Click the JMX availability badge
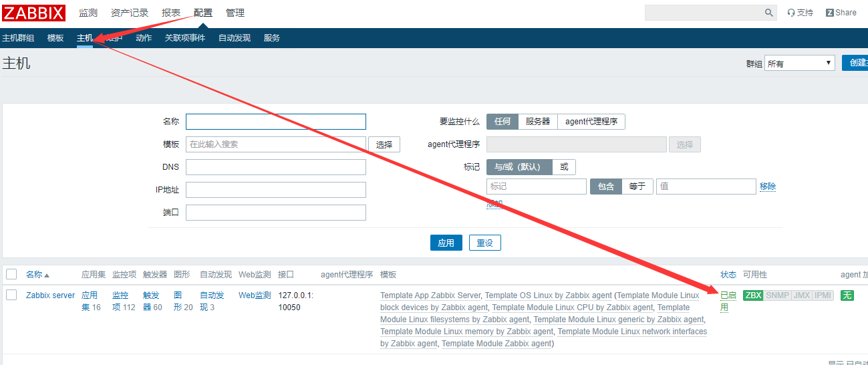868x365 pixels. coord(801,295)
